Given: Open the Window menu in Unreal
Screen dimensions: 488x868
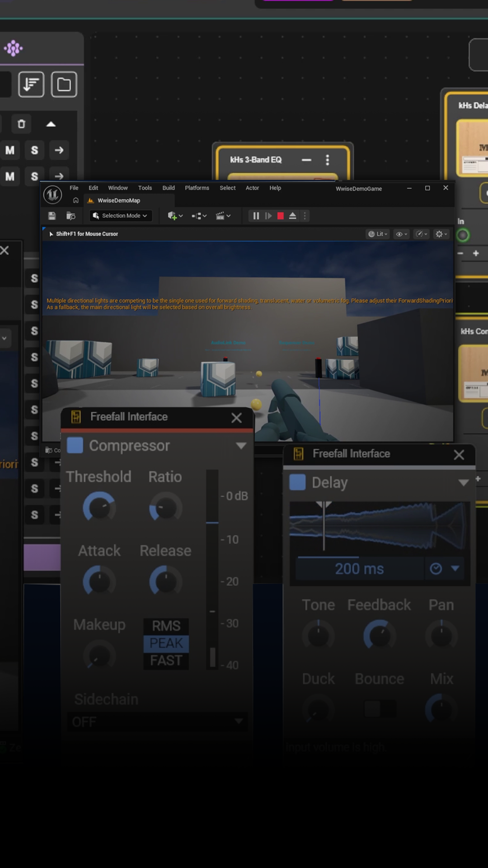Looking at the screenshot, I should (118, 188).
